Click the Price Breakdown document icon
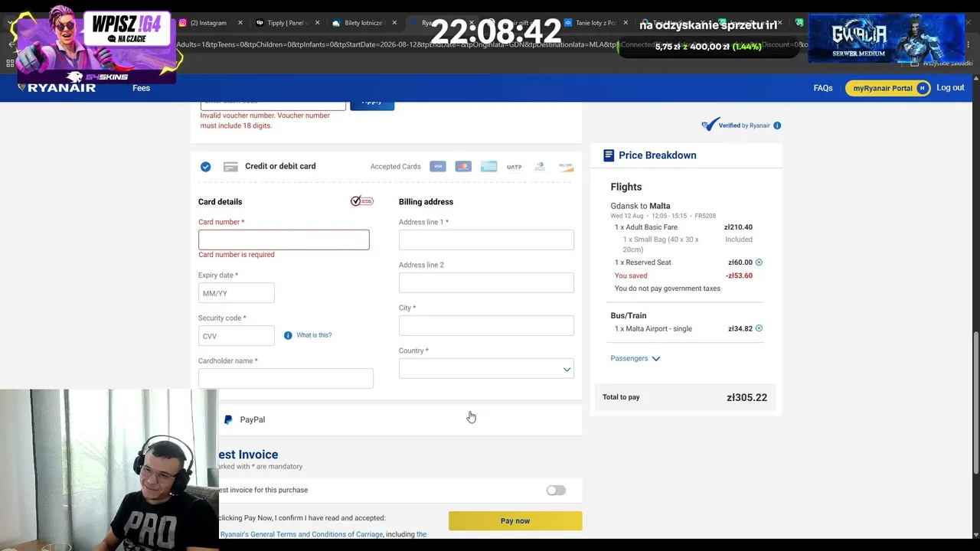980x551 pixels. tap(609, 155)
